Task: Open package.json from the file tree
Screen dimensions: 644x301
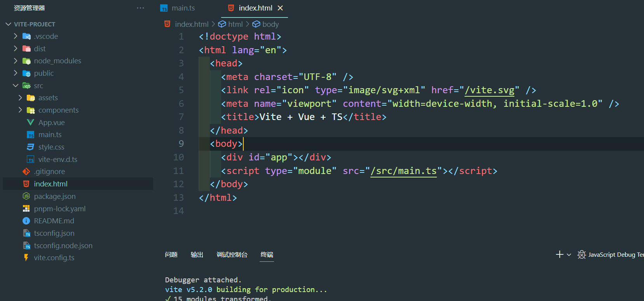Action: [55, 197]
